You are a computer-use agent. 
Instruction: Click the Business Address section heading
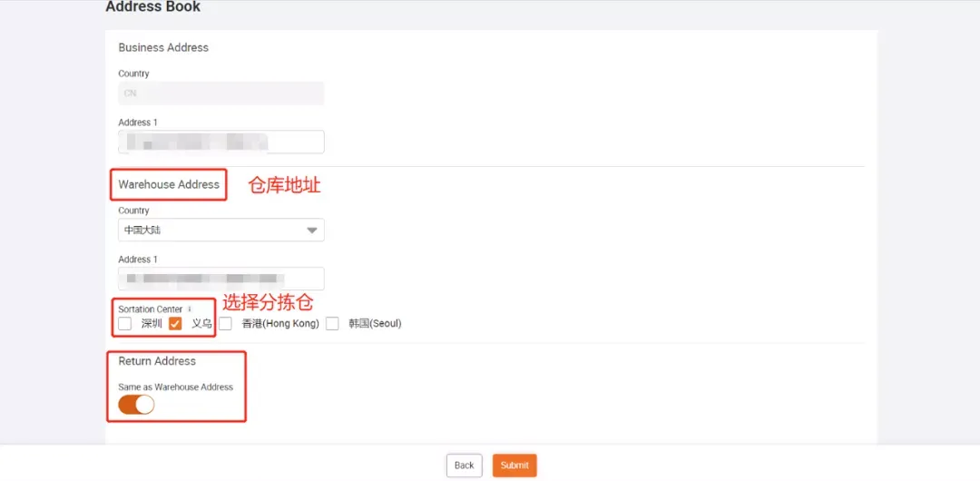click(x=163, y=47)
